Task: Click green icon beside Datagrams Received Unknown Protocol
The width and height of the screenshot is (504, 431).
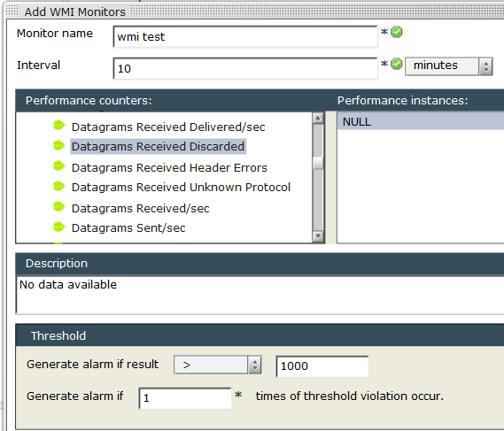Action: (58, 186)
